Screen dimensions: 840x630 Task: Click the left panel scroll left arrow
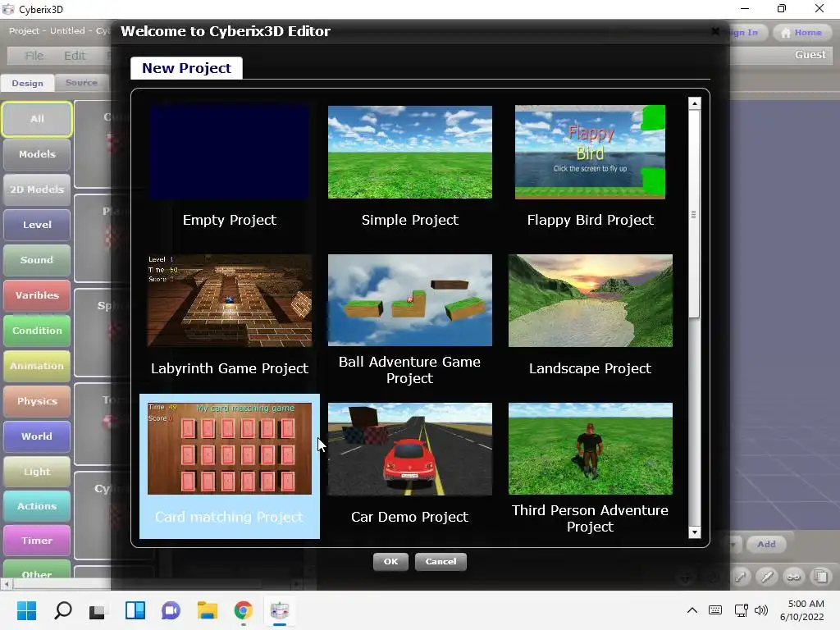pos(7,584)
